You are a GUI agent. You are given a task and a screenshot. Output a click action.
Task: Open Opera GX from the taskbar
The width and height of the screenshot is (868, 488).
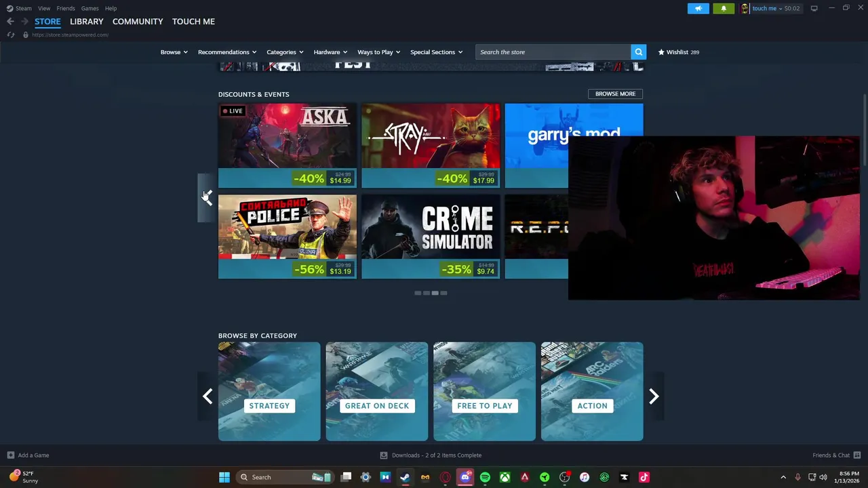445,477
